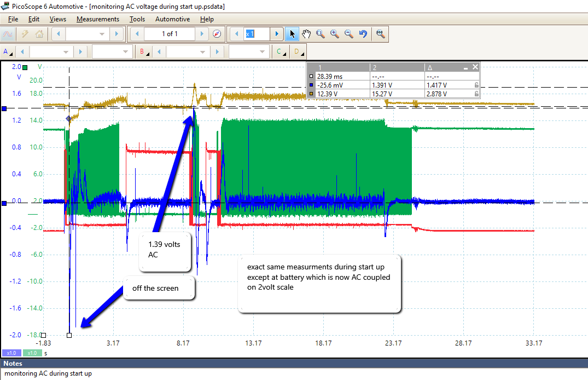Open the Automotive menu
The image size is (588, 380).
(x=172, y=19)
